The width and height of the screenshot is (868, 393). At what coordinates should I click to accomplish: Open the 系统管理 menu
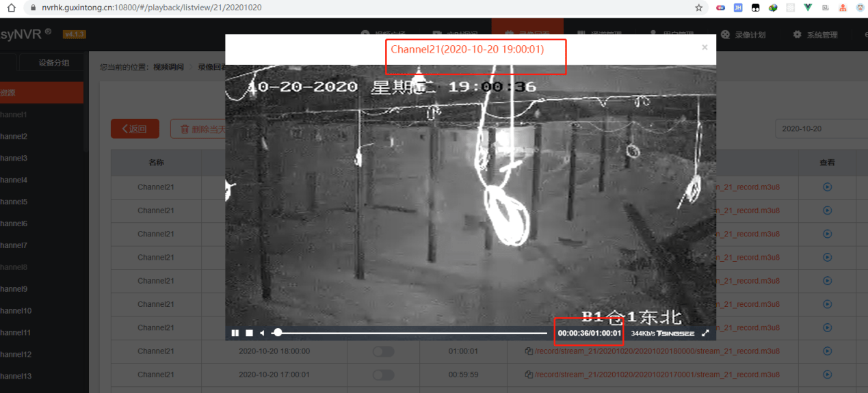point(815,35)
